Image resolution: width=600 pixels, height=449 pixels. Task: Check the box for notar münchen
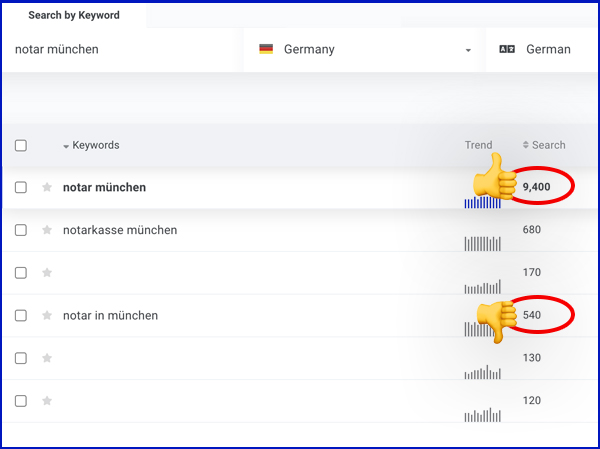click(x=21, y=188)
